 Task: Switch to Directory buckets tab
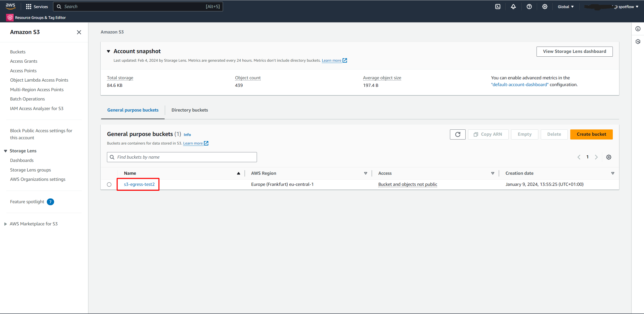click(190, 110)
